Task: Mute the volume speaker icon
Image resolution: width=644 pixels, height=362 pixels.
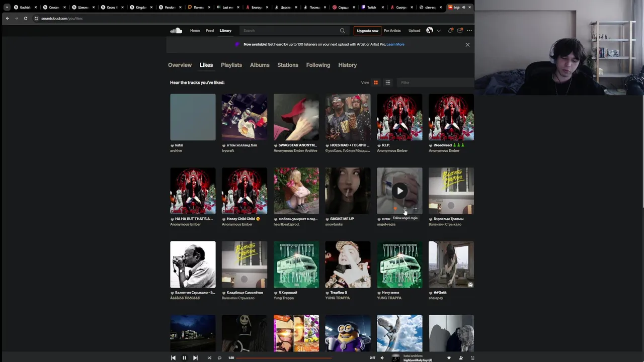Action: (382, 358)
